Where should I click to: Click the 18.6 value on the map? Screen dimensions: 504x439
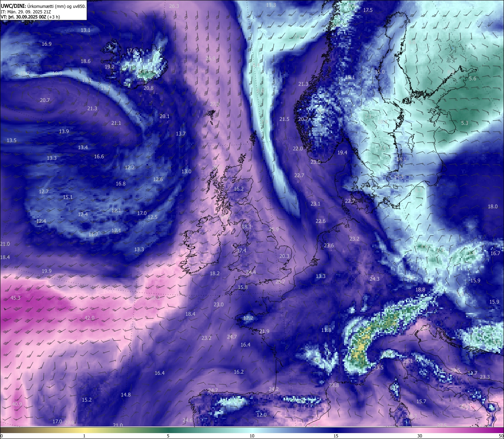tap(85, 61)
